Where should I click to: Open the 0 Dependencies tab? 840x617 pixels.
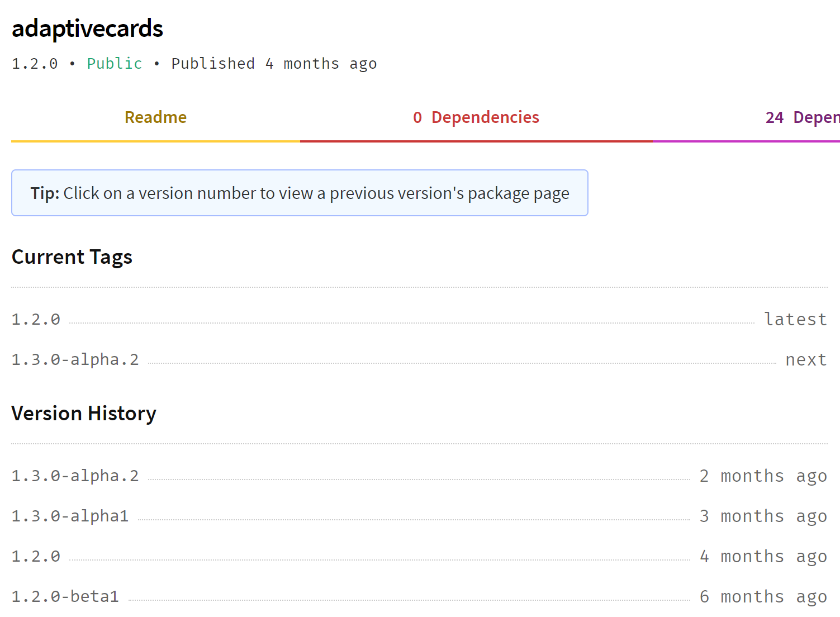tap(476, 117)
